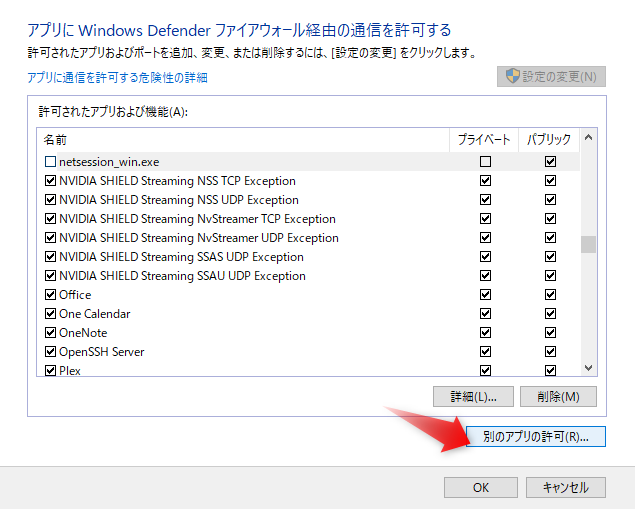Uncheck the Plex name checkbox
Image resolution: width=635 pixels, height=509 pixels.
tap(50, 371)
